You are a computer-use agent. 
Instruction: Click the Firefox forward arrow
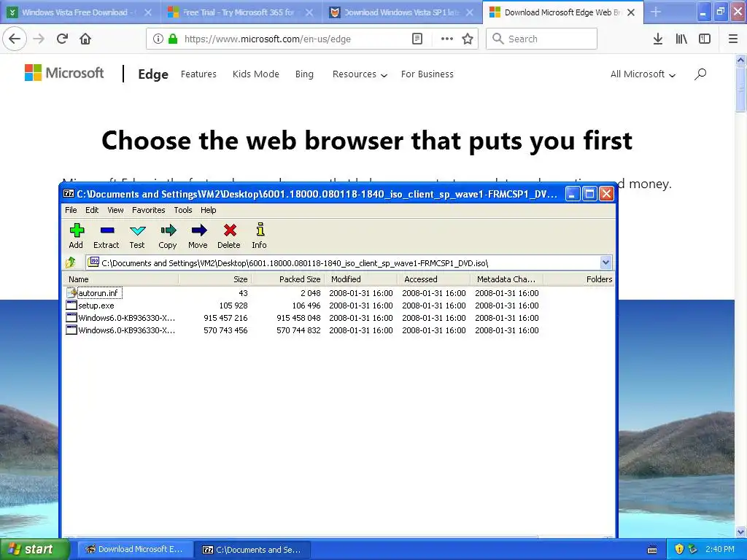39,39
